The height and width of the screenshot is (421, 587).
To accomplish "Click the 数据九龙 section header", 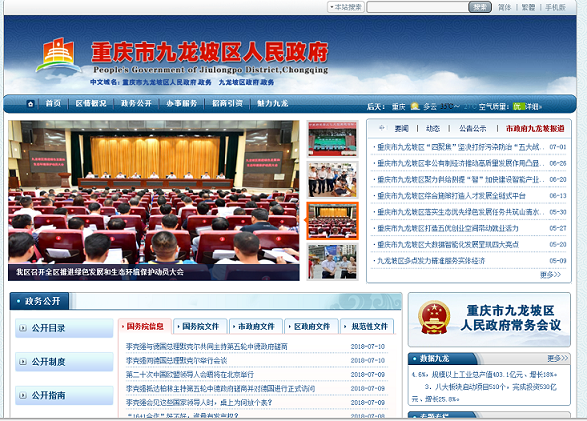I will tap(434, 359).
